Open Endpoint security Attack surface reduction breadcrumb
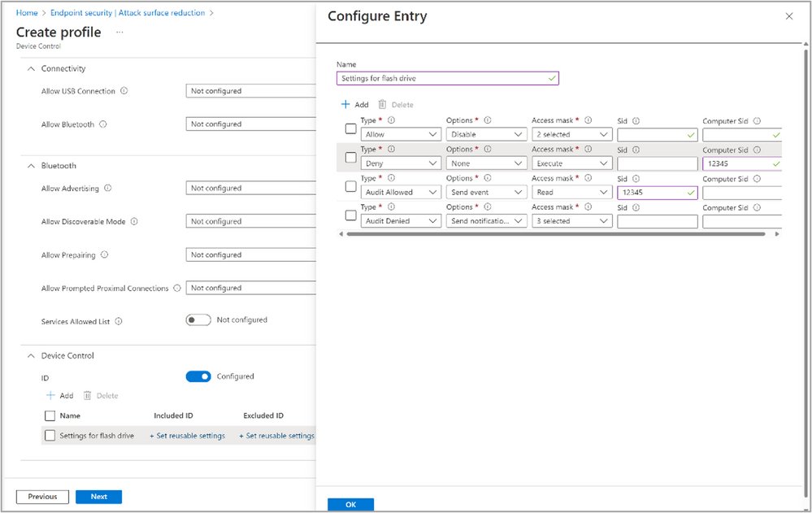812x513 pixels. point(128,12)
